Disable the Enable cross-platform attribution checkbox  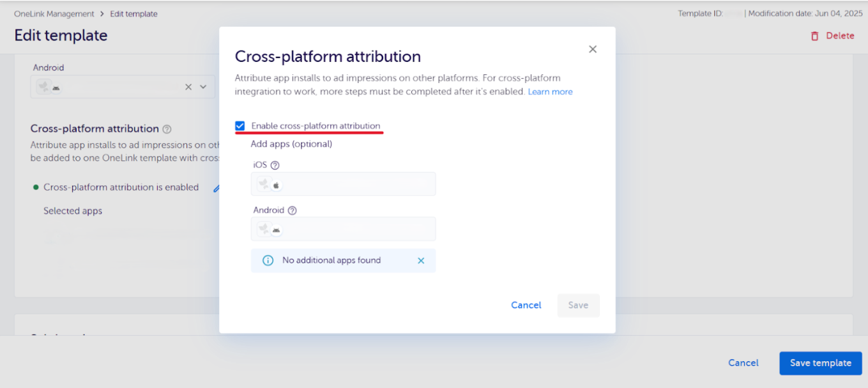coord(240,126)
